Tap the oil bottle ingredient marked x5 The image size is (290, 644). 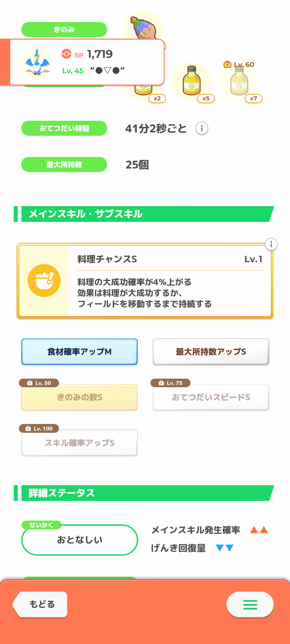191,82
